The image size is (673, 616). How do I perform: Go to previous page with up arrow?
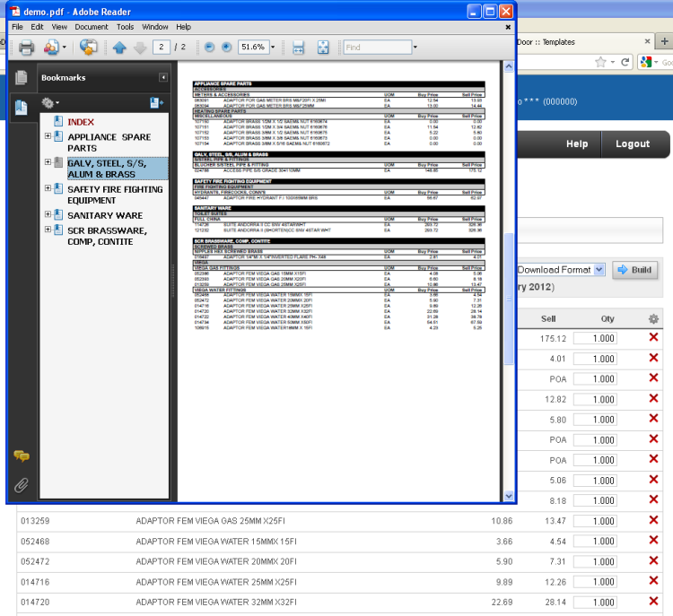point(119,47)
